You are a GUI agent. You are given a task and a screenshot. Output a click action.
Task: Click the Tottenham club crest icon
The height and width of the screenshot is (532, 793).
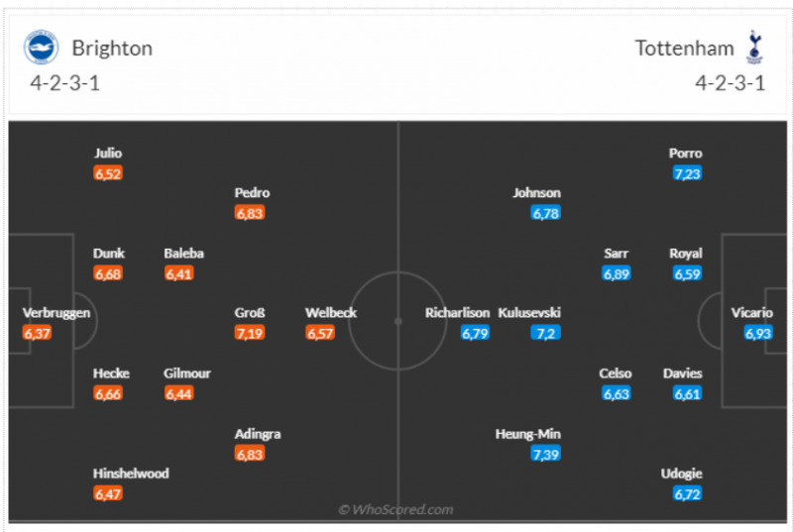point(755,47)
